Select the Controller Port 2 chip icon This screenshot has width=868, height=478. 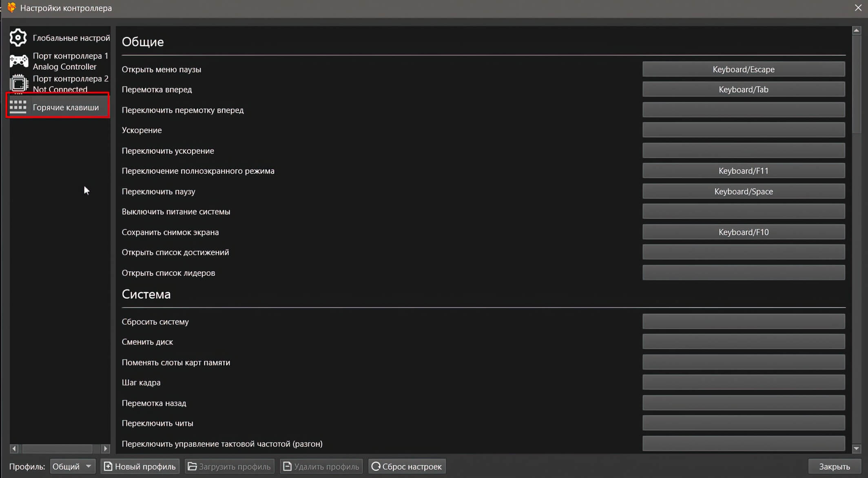coord(18,84)
